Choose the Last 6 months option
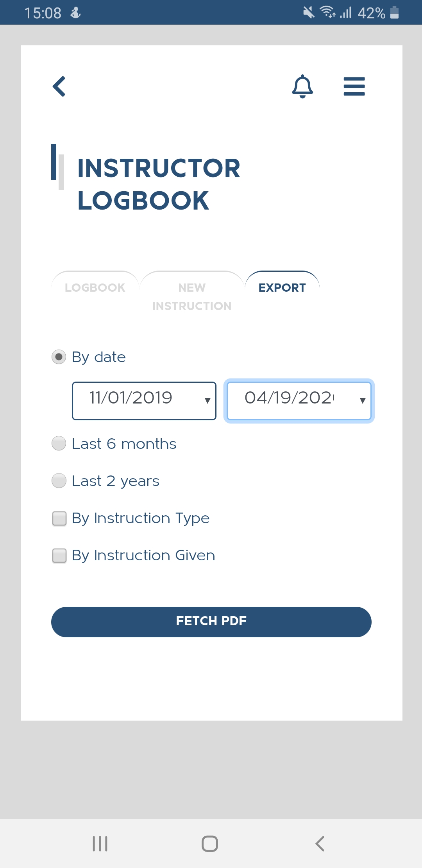This screenshot has width=422, height=868. tap(59, 443)
